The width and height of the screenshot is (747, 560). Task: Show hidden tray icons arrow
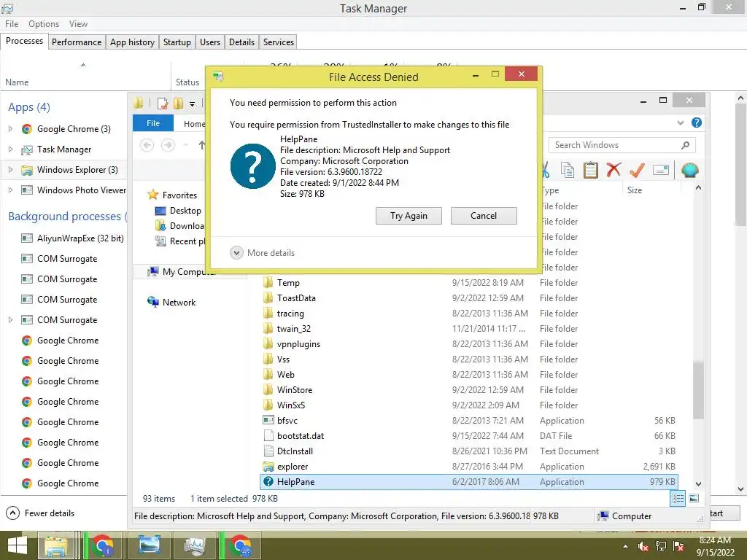625,547
